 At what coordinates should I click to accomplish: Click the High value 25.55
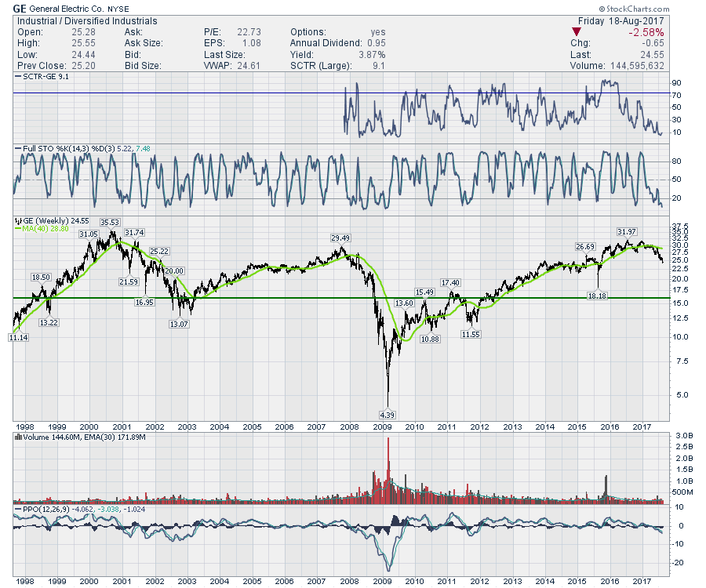pos(83,43)
